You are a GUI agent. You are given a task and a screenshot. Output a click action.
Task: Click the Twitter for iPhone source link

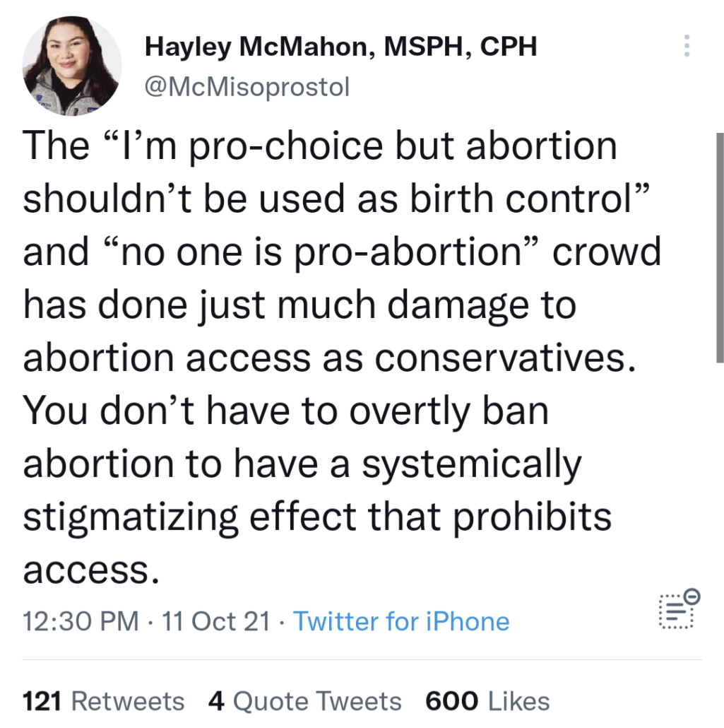tap(400, 621)
